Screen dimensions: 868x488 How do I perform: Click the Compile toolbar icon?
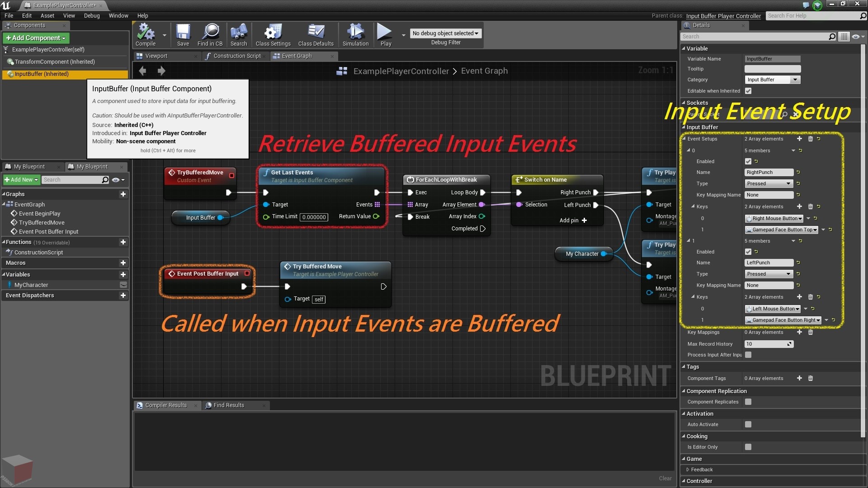(x=146, y=35)
